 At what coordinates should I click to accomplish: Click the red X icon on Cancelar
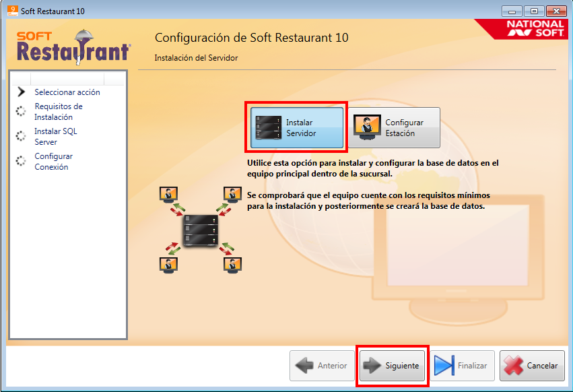click(514, 366)
